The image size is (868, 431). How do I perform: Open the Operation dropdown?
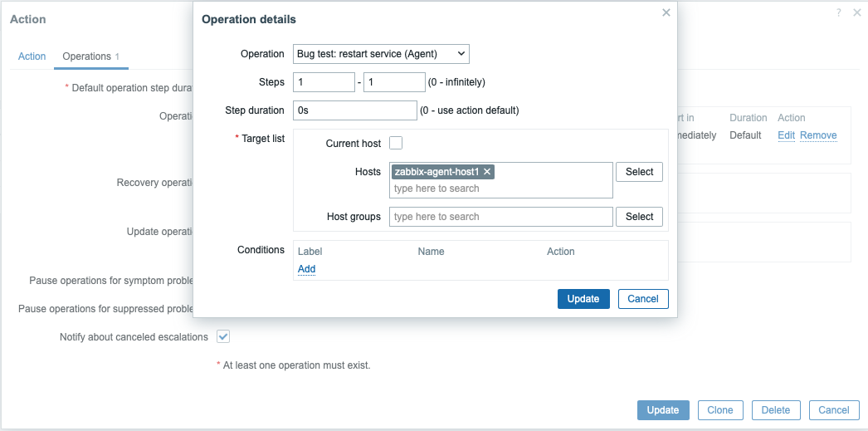click(x=381, y=54)
